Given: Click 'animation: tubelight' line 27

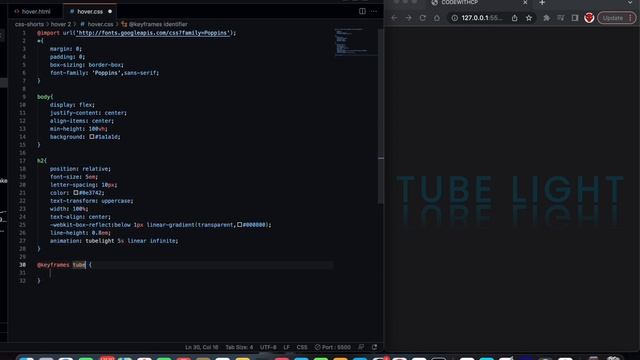Looking at the screenshot, I should coord(114,241).
